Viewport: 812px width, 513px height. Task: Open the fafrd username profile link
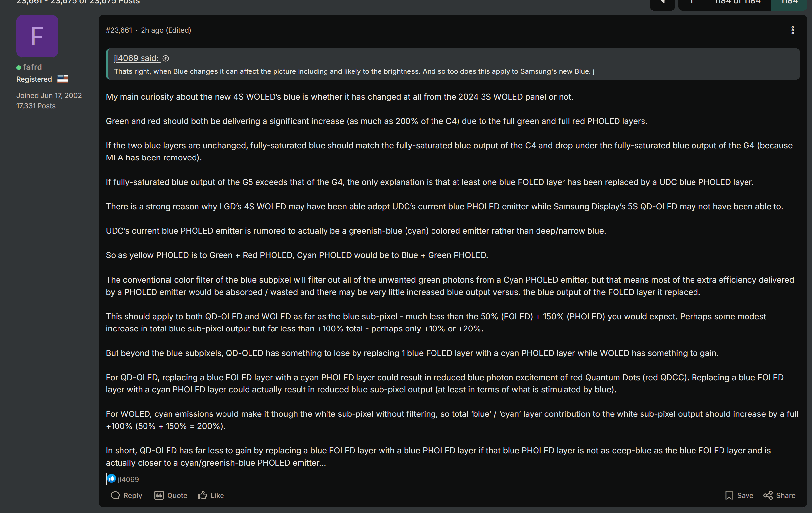tap(32, 67)
